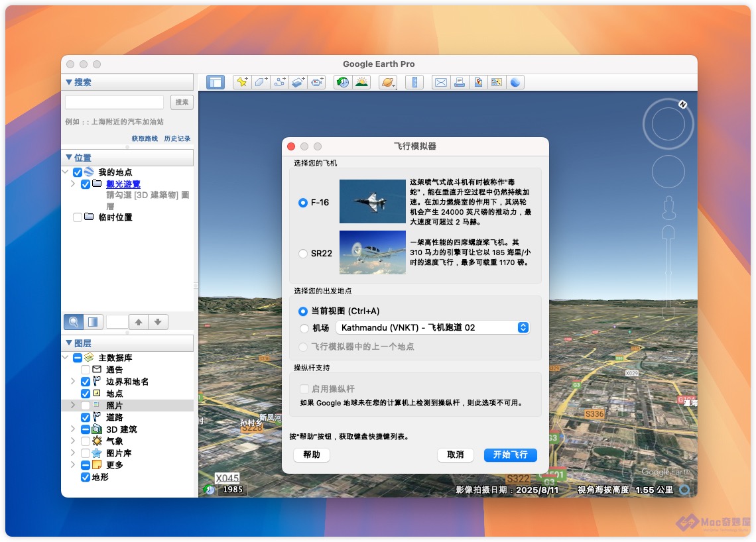Focus the search input field

(x=114, y=102)
